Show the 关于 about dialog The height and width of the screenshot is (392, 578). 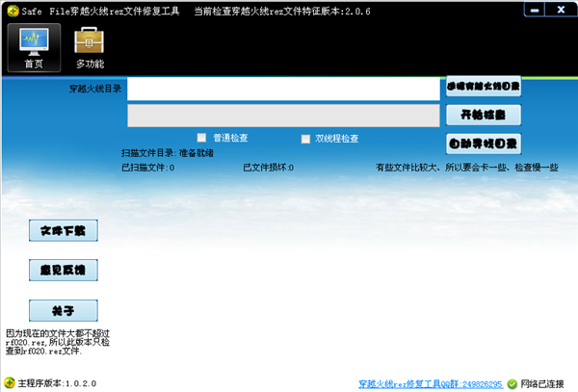click(64, 310)
